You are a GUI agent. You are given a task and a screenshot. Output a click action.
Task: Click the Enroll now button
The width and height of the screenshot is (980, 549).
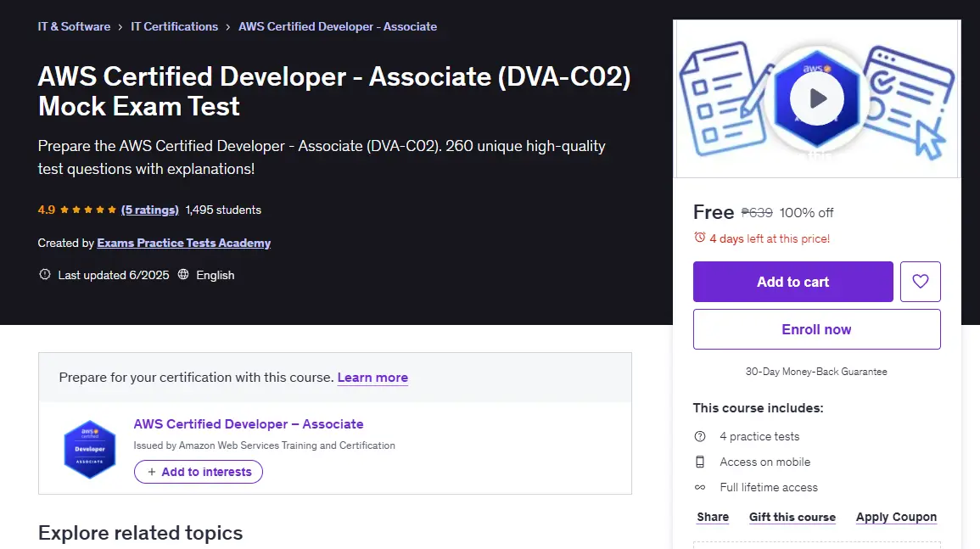coord(816,329)
